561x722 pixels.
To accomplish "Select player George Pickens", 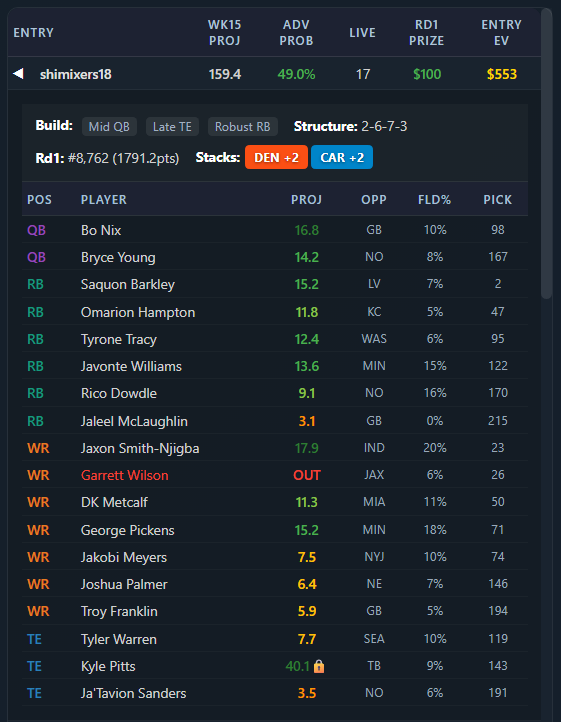I will pyautogui.click(x=128, y=530).
